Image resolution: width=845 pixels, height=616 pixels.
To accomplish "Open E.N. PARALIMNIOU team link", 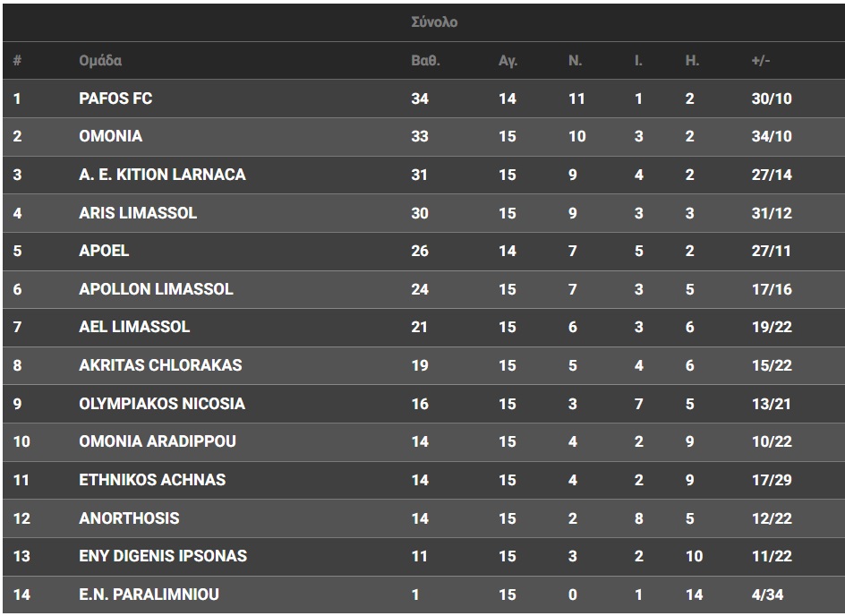I will tap(149, 595).
